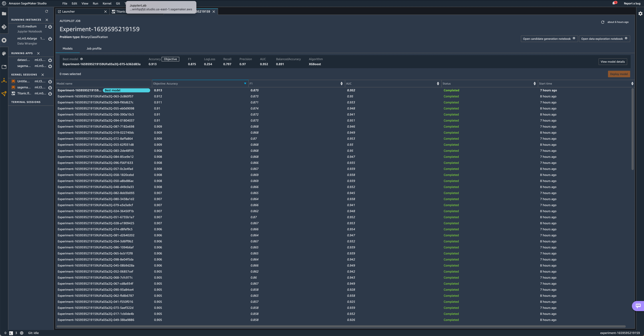Sort by Objective: Accuracy column arrow
Image resolution: width=644 pixels, height=336 pixels.
[x=245, y=84]
